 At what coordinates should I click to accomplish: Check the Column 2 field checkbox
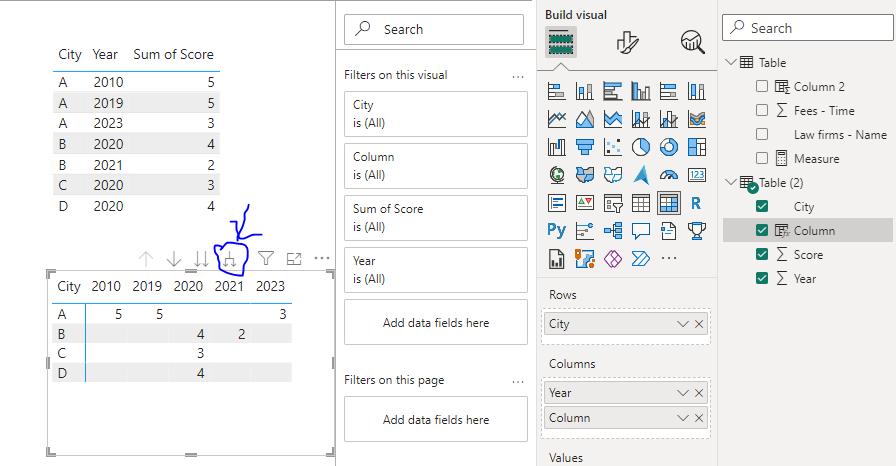coord(762,86)
